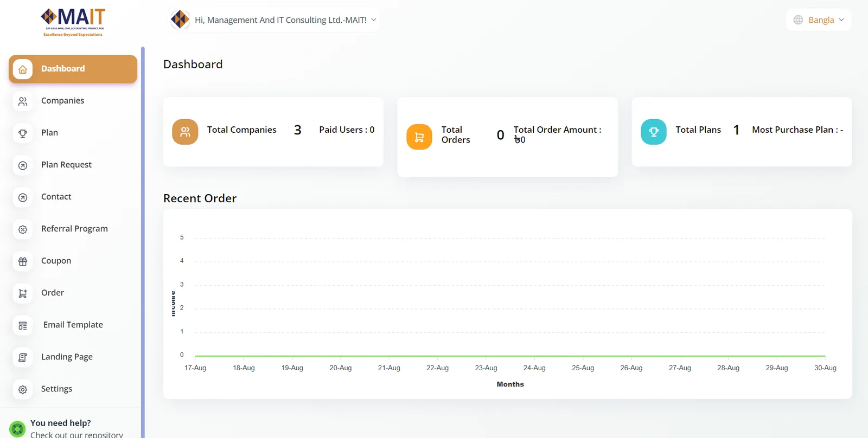Screen dimensions: 868x438
Task: Click the chevron next to Bangla
Action: coord(841,20)
